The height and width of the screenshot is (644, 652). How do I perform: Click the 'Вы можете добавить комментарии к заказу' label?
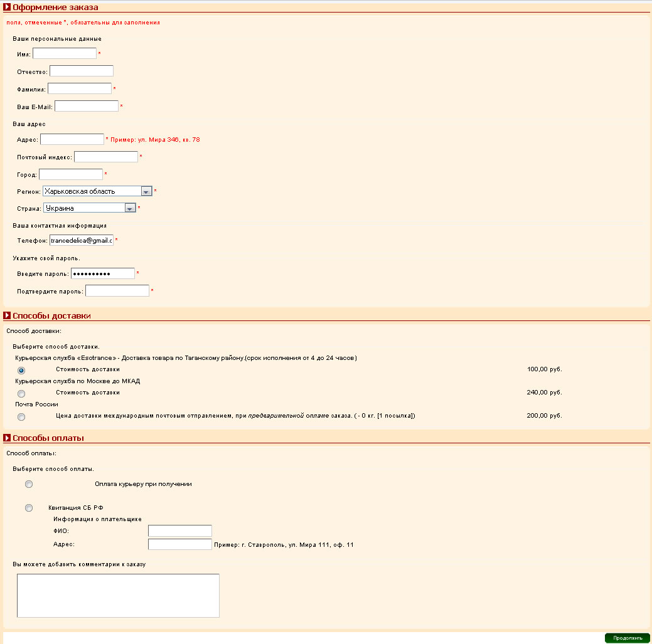[79, 564]
